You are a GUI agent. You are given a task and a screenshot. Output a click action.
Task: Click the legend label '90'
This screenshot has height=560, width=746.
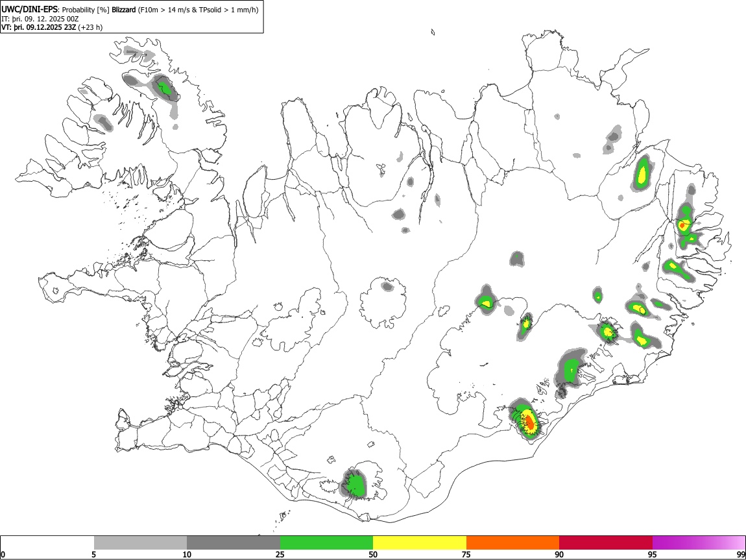(x=559, y=554)
